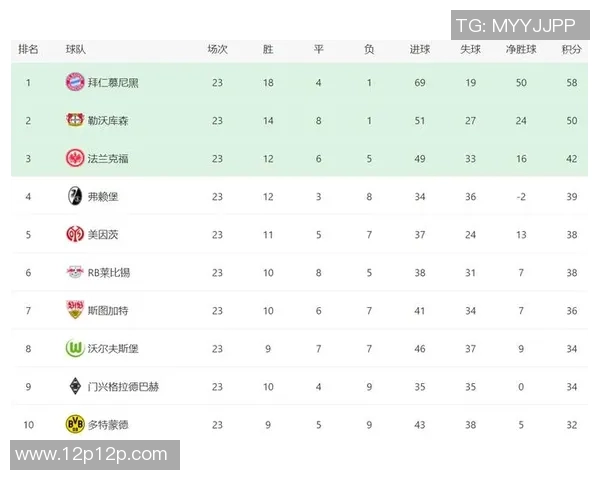Click the Wolfsburg green W logo
The width and height of the screenshot is (600, 480).
click(74, 348)
